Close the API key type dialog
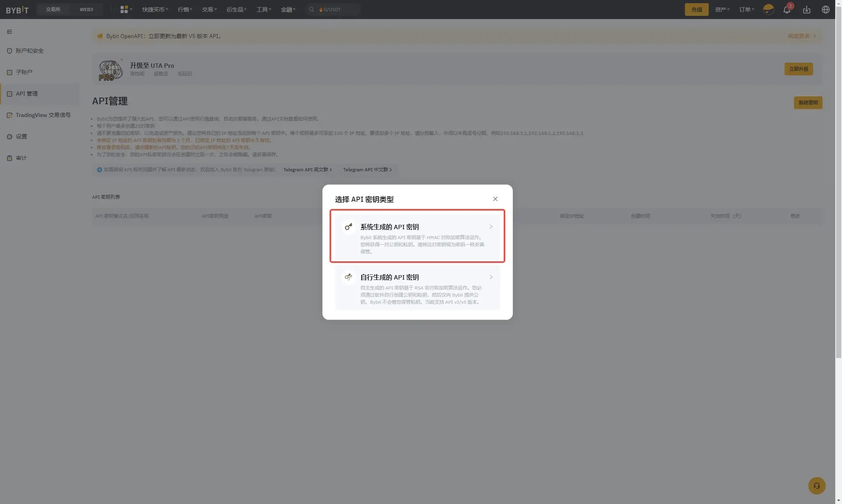The width and height of the screenshot is (842, 504). (x=495, y=199)
